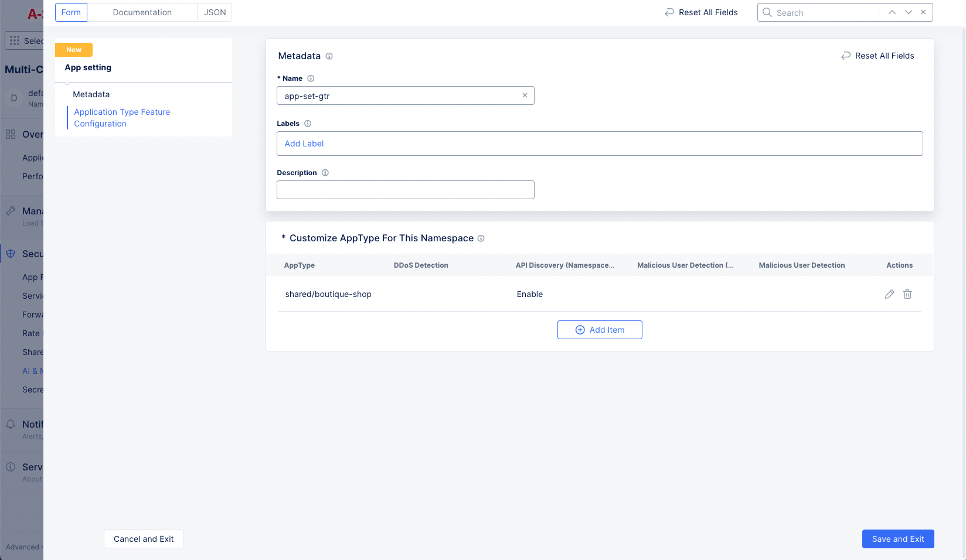Select the Form tab
Viewport: 966px width, 560px height.
(71, 12)
